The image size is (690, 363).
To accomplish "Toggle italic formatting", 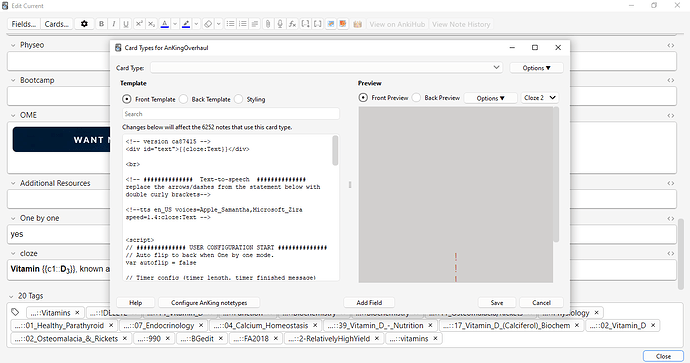I will tap(114, 24).
